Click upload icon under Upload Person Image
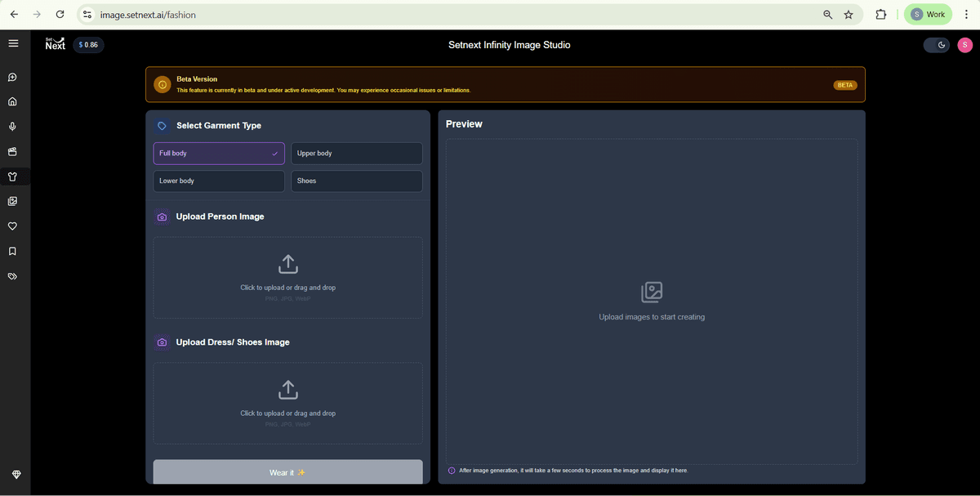 [288, 264]
